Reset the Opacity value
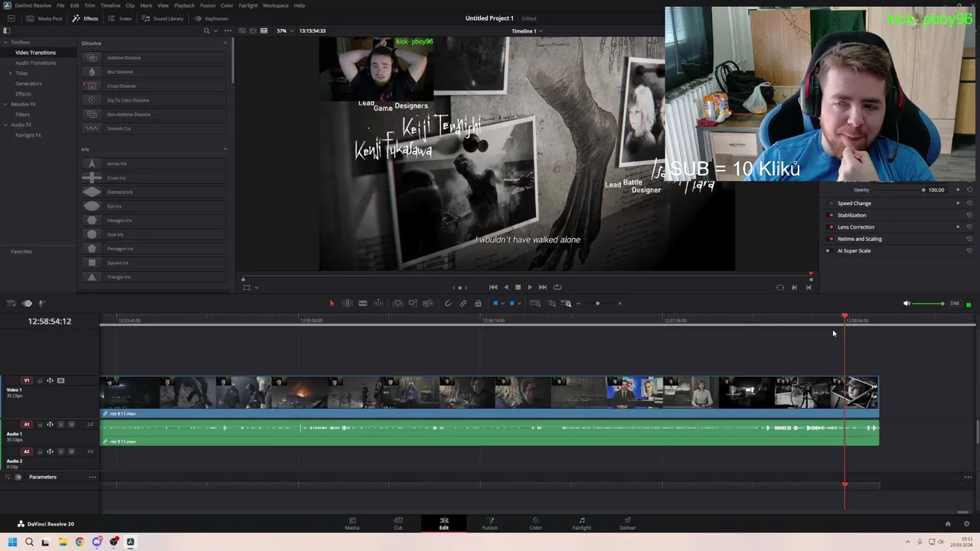 pyautogui.click(x=969, y=190)
